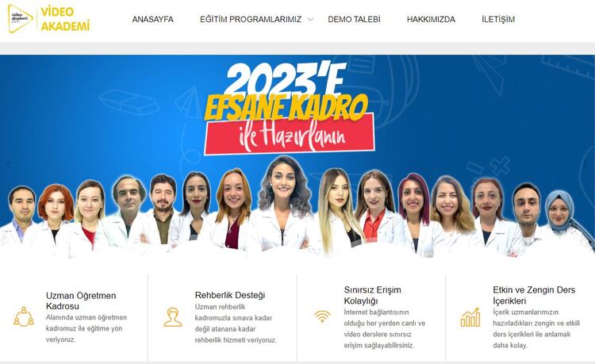Click the Sınırsız Erişim wifi icon
This screenshot has width=595, height=364.
(322, 316)
